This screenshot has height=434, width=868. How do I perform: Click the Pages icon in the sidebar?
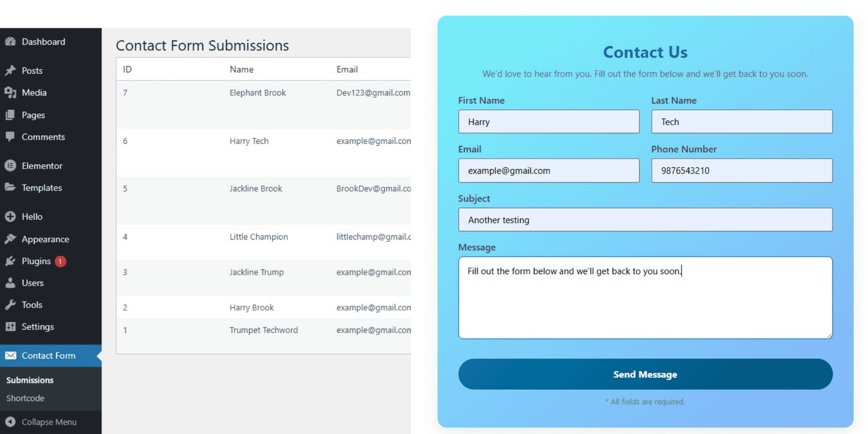tap(11, 115)
